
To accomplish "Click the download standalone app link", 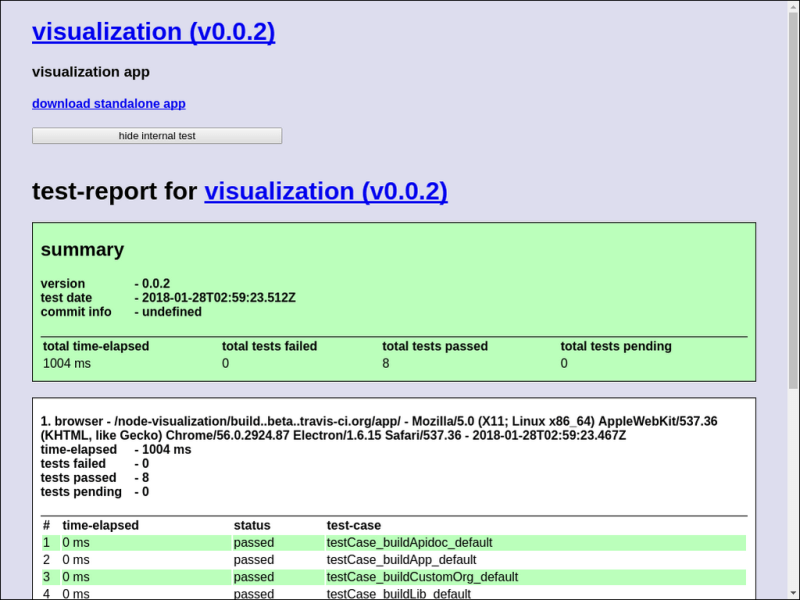I will tap(108, 104).
